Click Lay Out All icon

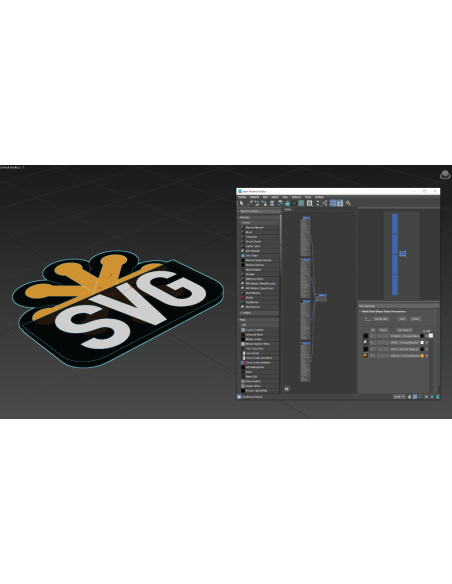pos(318,203)
